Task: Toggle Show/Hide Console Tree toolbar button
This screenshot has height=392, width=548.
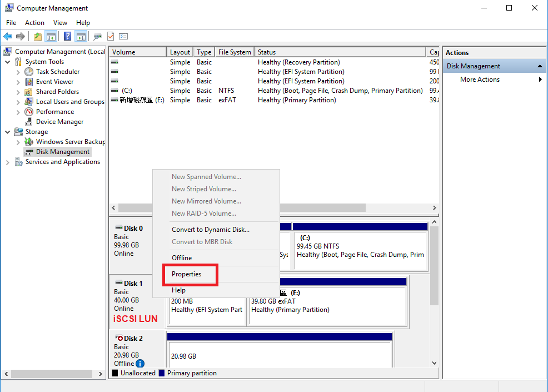Action: point(51,37)
